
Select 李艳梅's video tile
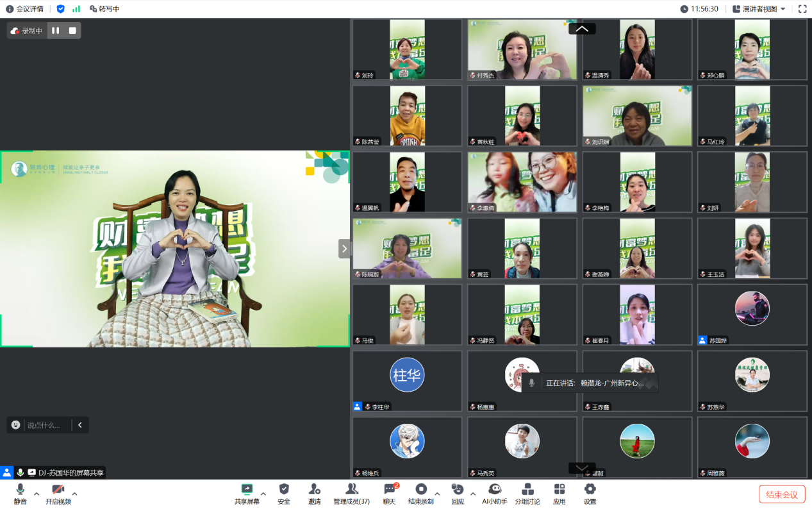tap(637, 182)
